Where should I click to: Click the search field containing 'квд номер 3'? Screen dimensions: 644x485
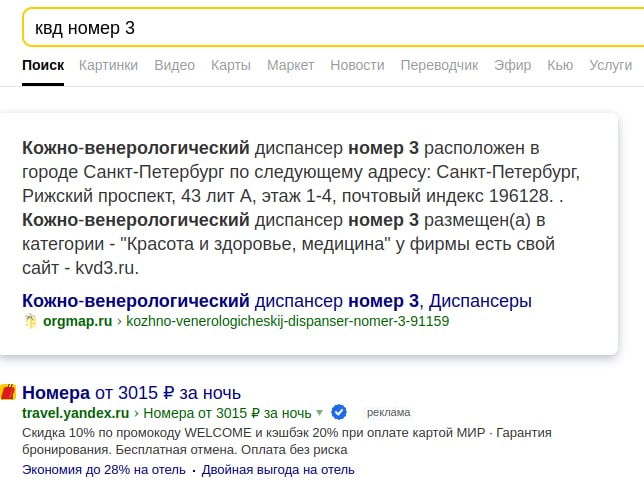pyautogui.click(x=334, y=28)
